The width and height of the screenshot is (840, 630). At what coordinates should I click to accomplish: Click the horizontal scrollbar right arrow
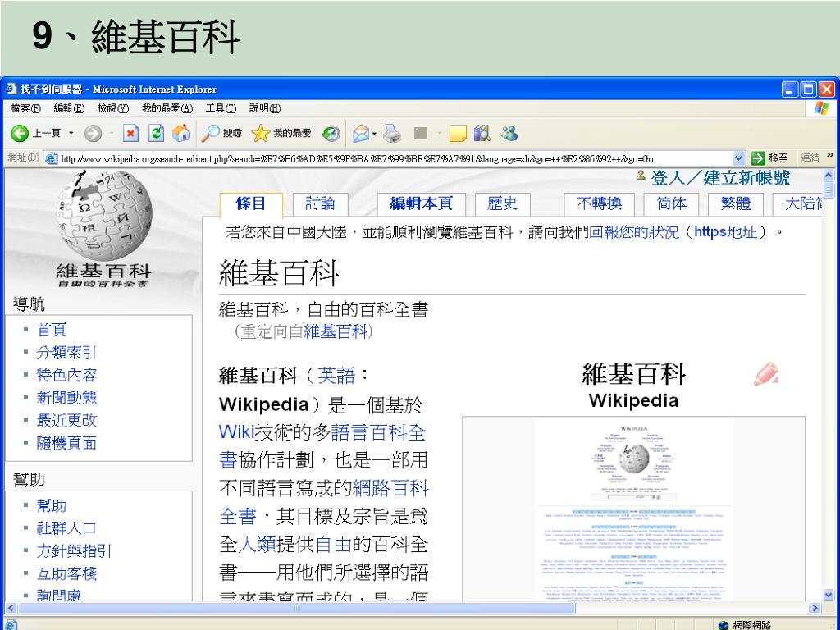click(815, 608)
